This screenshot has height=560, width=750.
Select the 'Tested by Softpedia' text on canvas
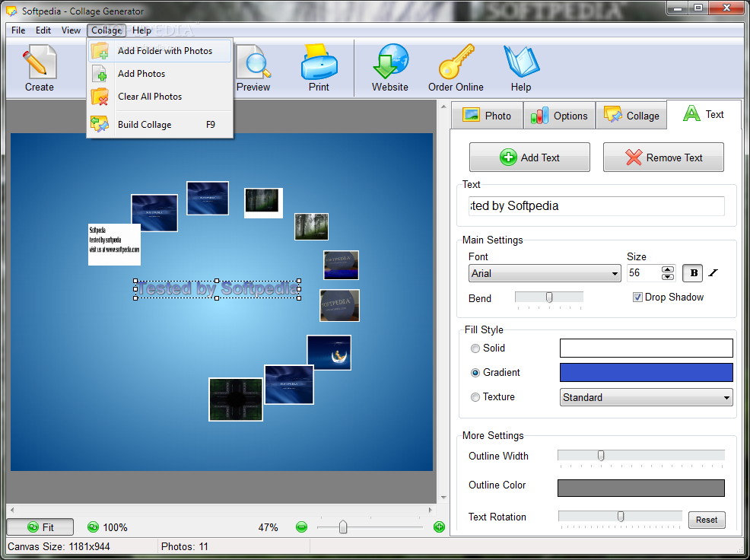point(217,289)
